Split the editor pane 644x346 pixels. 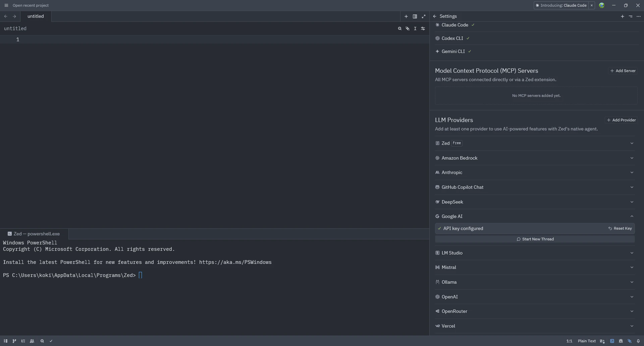pyautogui.click(x=415, y=16)
